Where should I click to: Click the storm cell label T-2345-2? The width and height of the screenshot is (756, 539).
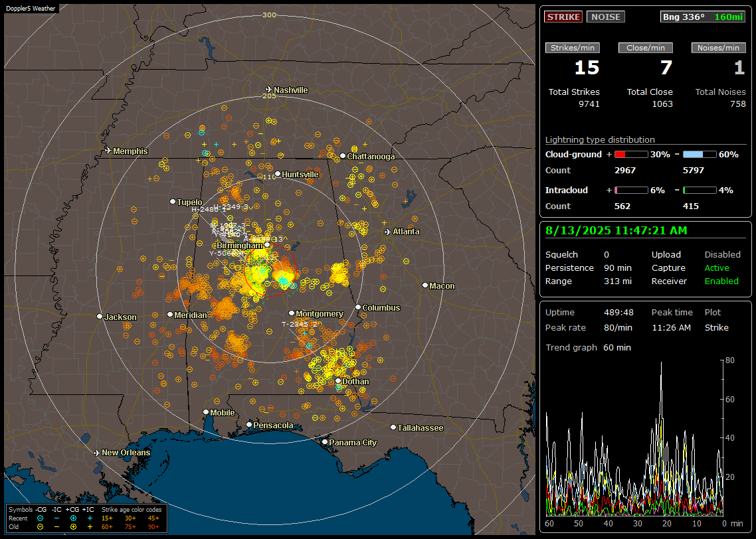pyautogui.click(x=300, y=324)
